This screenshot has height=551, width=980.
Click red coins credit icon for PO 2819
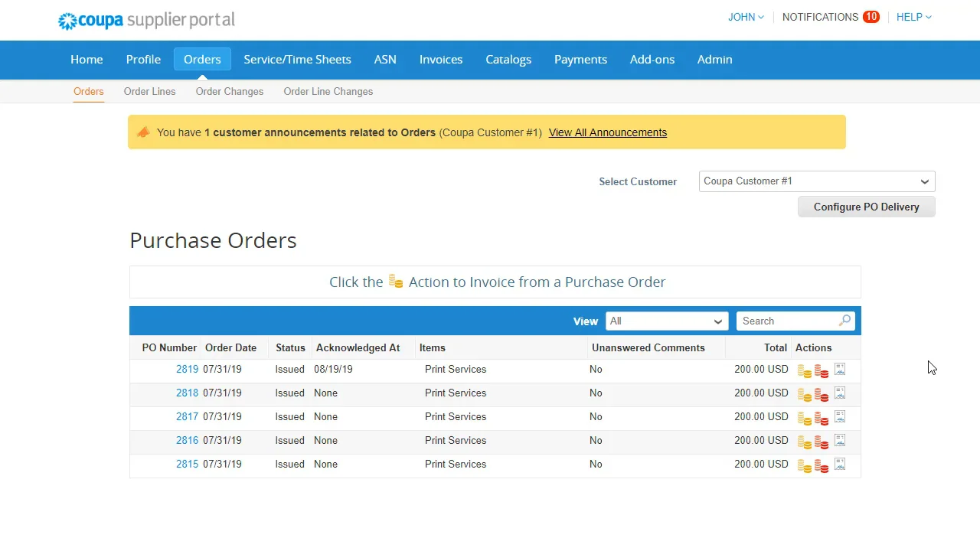822,371
